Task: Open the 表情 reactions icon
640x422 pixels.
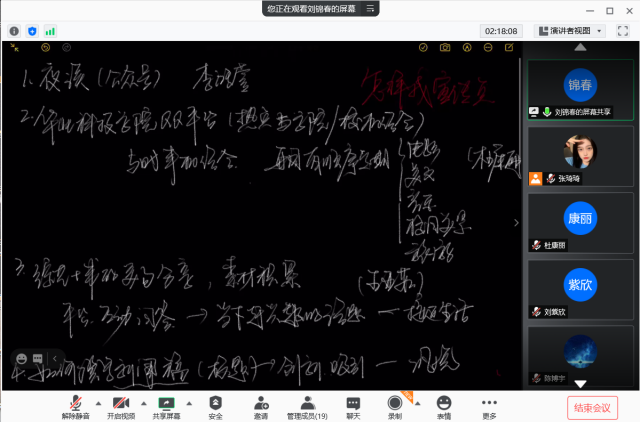Action: pos(444,407)
